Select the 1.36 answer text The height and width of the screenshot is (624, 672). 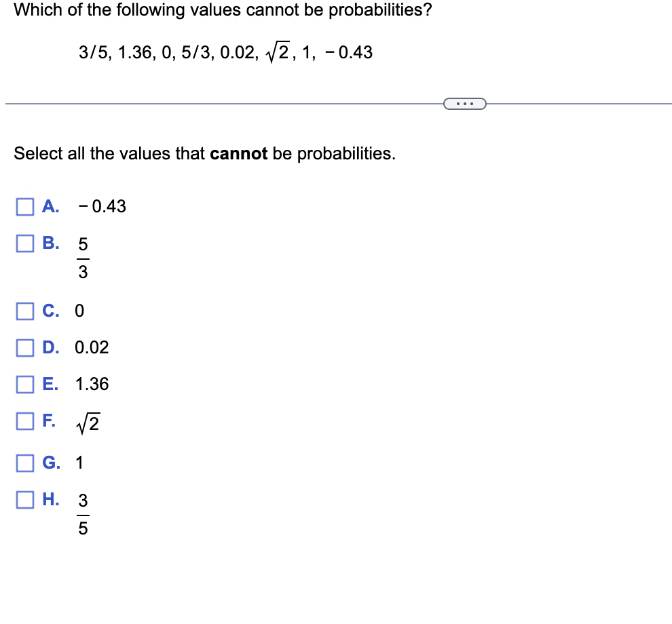click(92, 384)
